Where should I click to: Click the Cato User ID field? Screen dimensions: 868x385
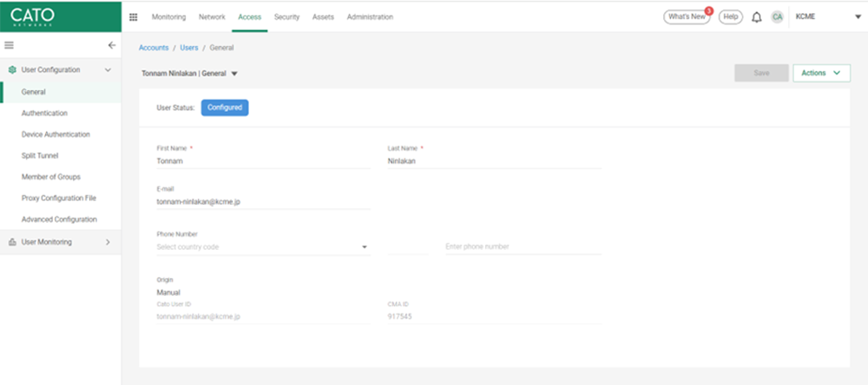(x=264, y=317)
